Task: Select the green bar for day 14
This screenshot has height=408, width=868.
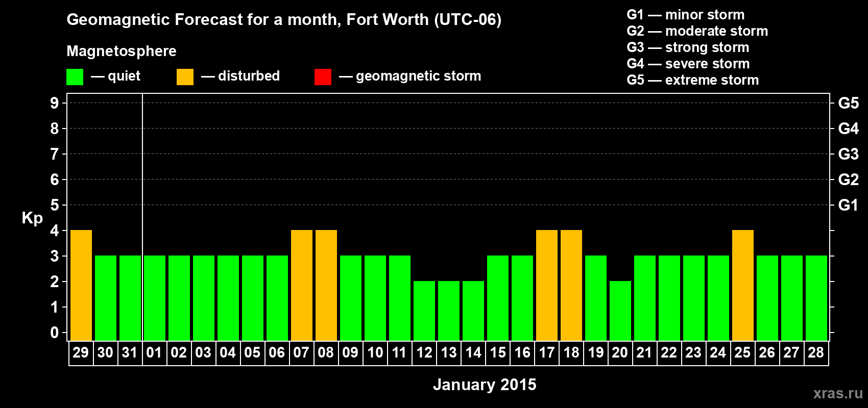Action: (x=473, y=311)
